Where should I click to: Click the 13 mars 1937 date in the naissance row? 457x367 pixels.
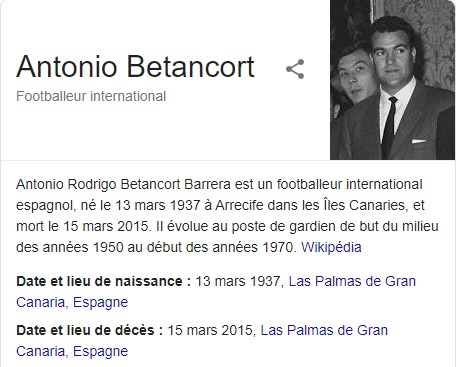pyautogui.click(x=239, y=281)
